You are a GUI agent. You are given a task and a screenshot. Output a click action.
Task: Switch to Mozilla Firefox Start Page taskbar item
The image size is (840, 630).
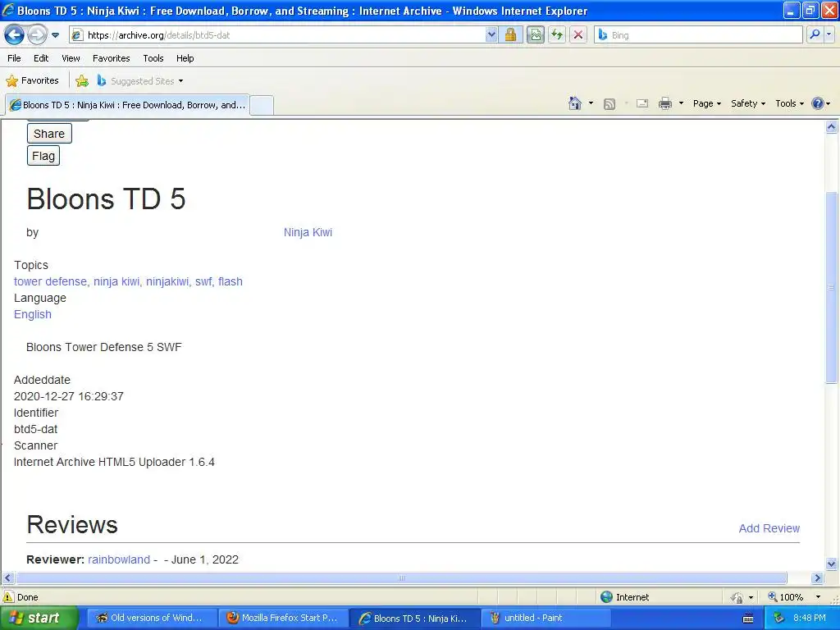coord(283,619)
